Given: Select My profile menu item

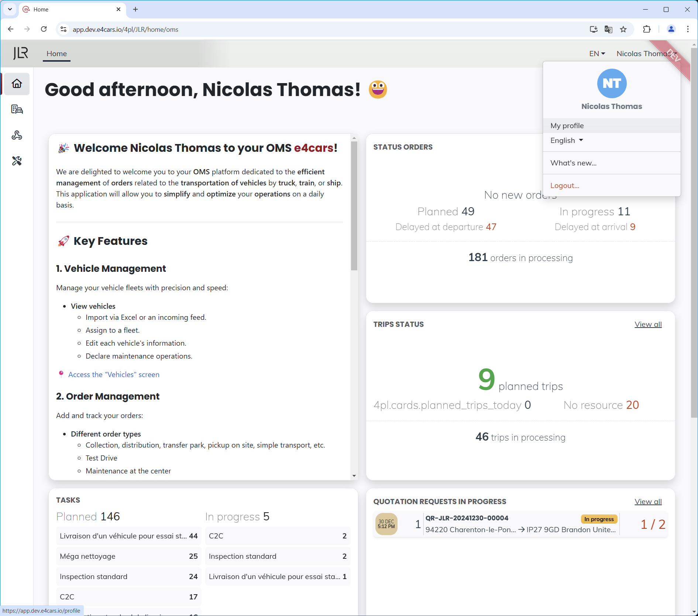Looking at the screenshot, I should click(567, 126).
